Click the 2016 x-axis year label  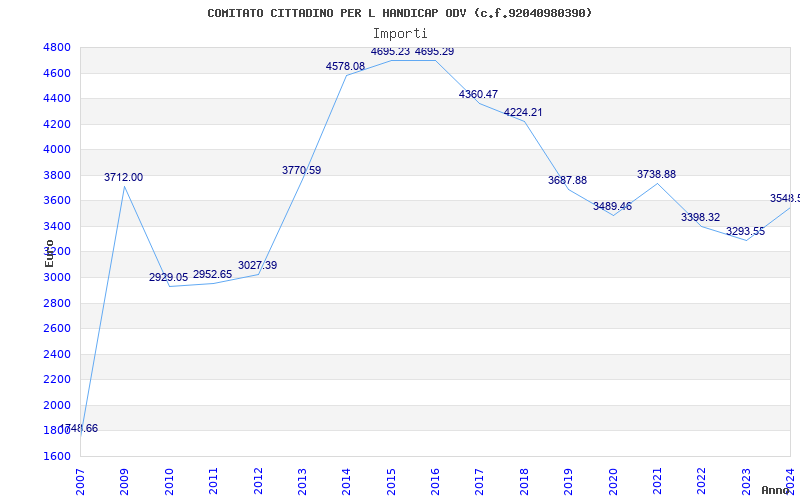tap(435, 482)
